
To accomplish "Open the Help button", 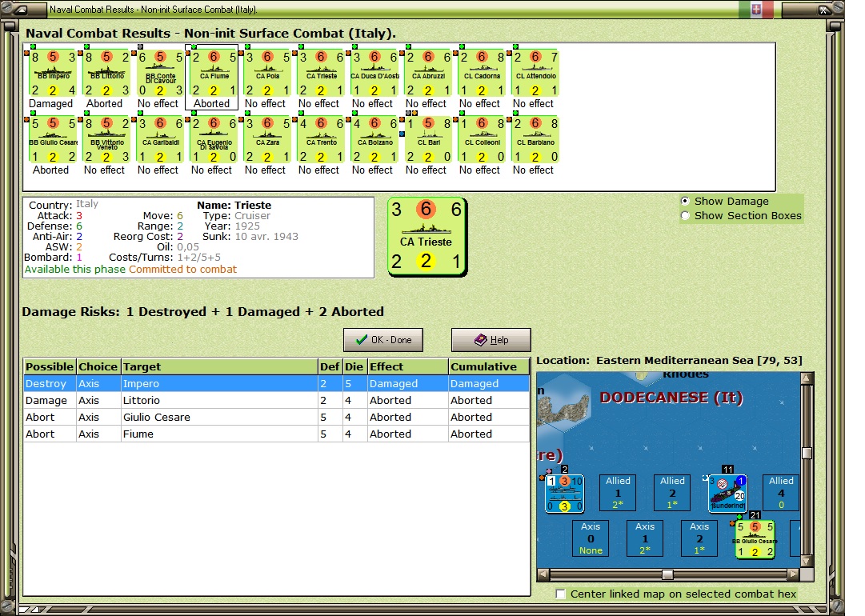I will 491,340.
